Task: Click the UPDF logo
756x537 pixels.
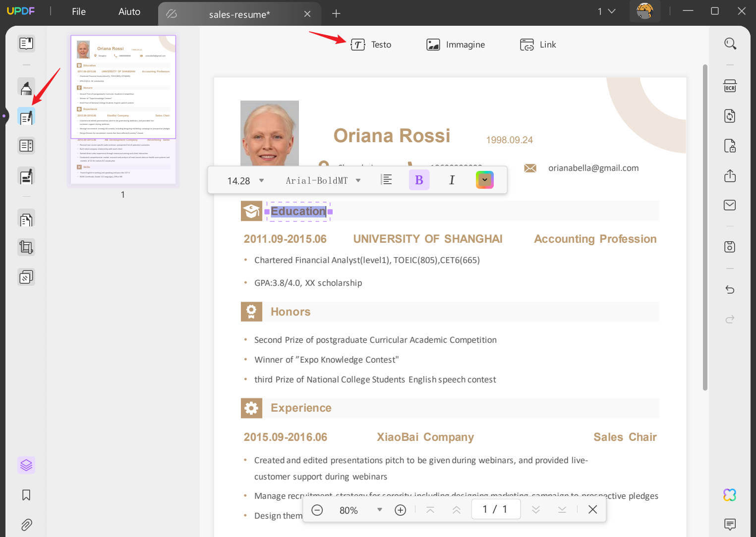Action: point(21,11)
